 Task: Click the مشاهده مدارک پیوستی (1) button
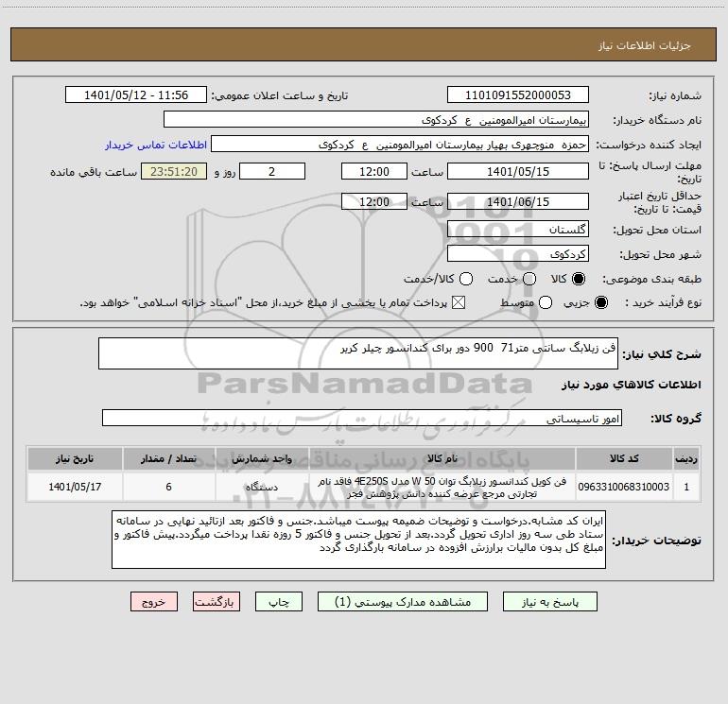coord(403,602)
